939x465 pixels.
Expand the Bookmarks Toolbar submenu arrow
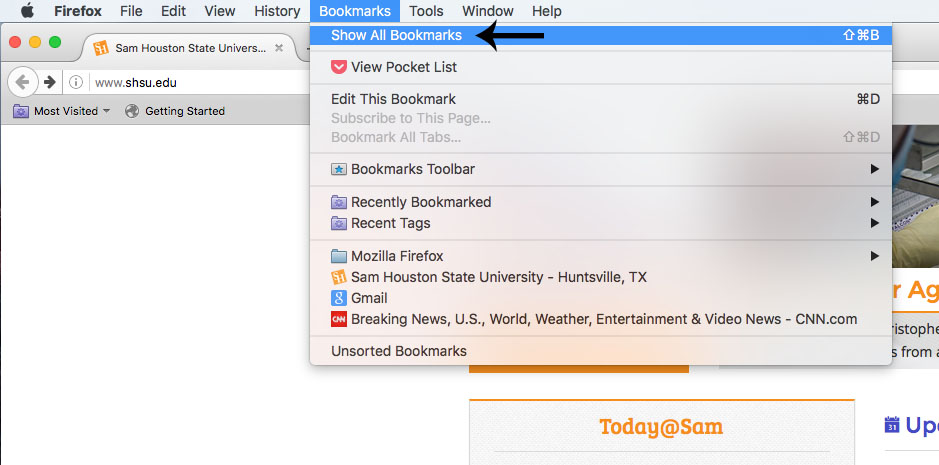coord(874,170)
